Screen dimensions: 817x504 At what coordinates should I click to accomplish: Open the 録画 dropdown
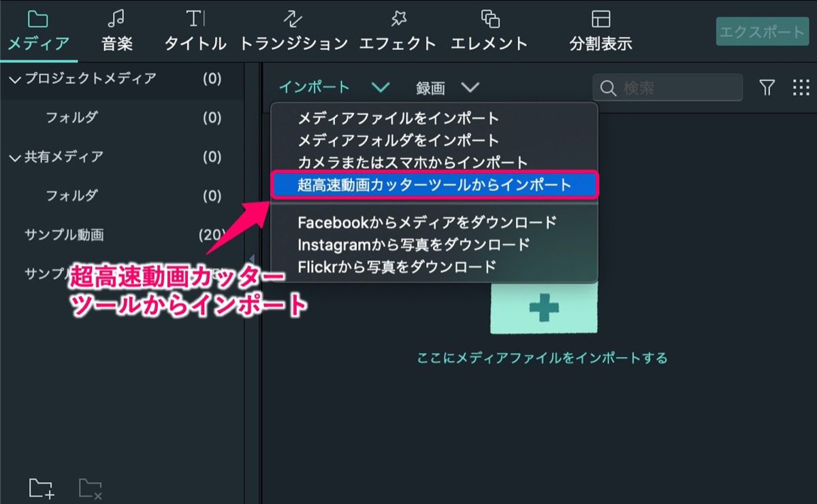click(447, 87)
